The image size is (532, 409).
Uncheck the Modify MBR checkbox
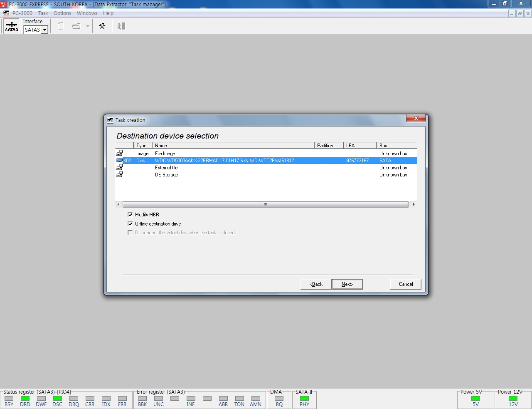point(130,215)
